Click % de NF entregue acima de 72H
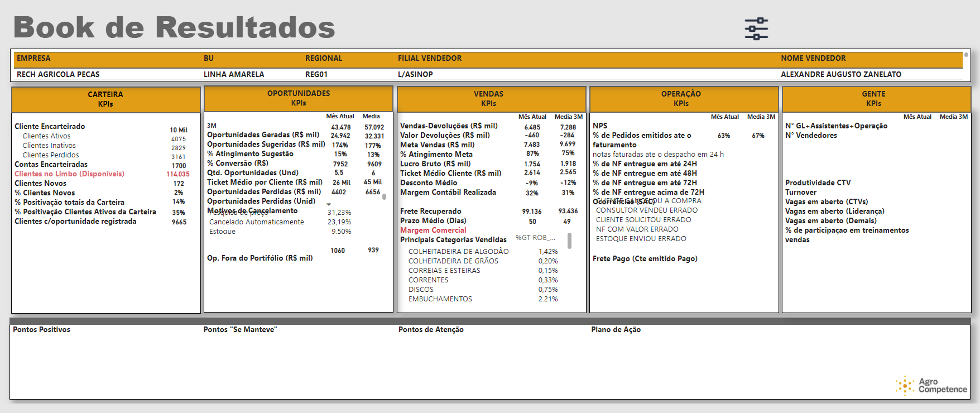The image size is (980, 413). (648, 193)
